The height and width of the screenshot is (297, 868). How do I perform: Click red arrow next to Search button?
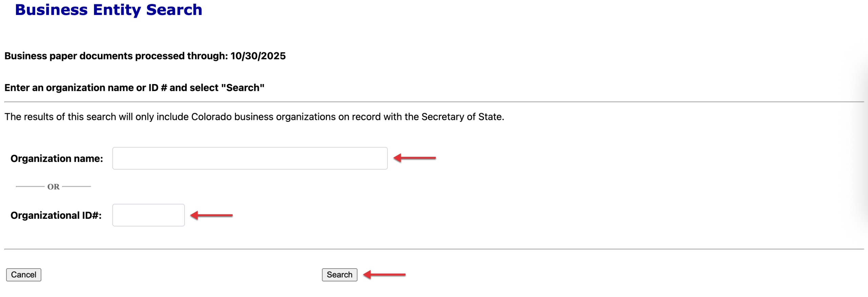(x=384, y=274)
